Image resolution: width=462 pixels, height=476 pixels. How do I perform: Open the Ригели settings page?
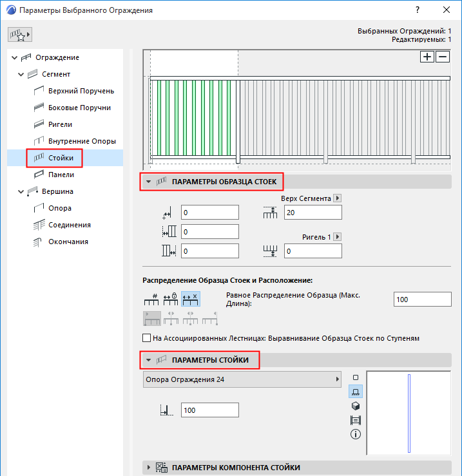(60, 124)
